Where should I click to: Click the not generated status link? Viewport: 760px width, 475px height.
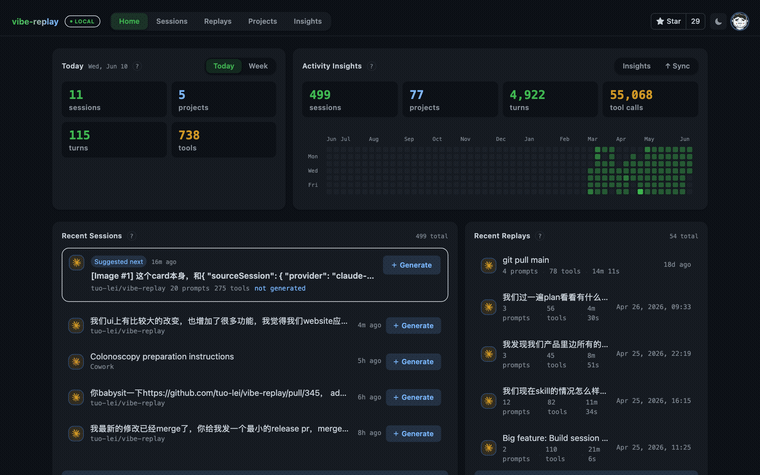[x=280, y=288]
